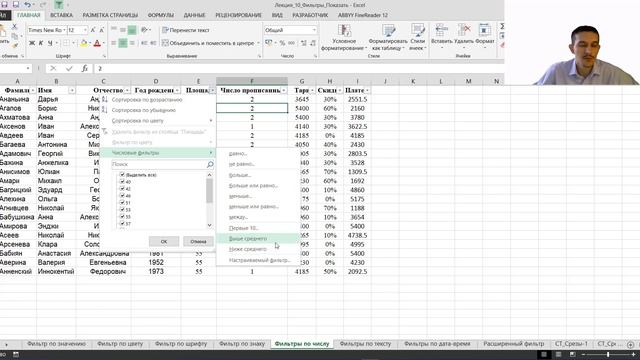Click the Increase font size icon
This screenshot has width=640, height=360.
click(x=93, y=30)
